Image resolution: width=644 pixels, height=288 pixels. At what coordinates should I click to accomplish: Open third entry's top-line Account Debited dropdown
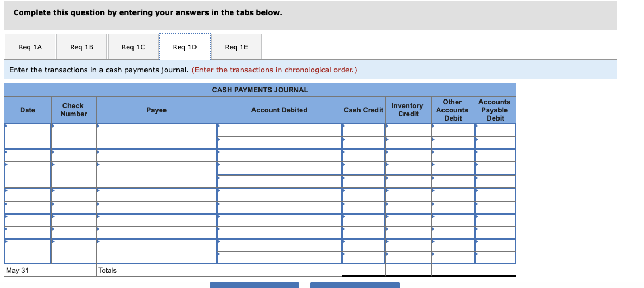tap(279, 168)
